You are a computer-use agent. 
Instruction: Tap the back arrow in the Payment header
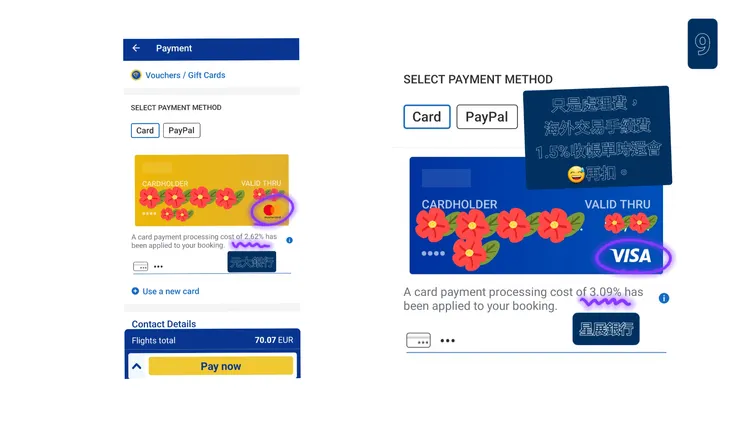tap(136, 48)
